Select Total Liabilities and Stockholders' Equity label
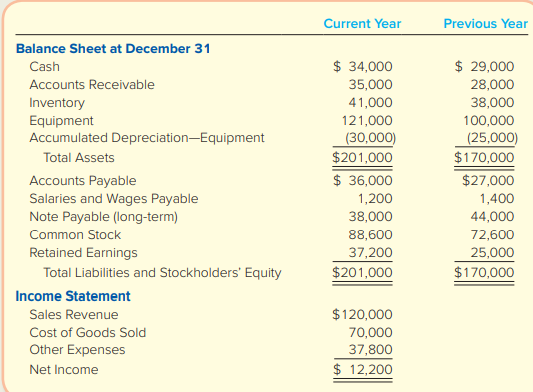 (162, 273)
